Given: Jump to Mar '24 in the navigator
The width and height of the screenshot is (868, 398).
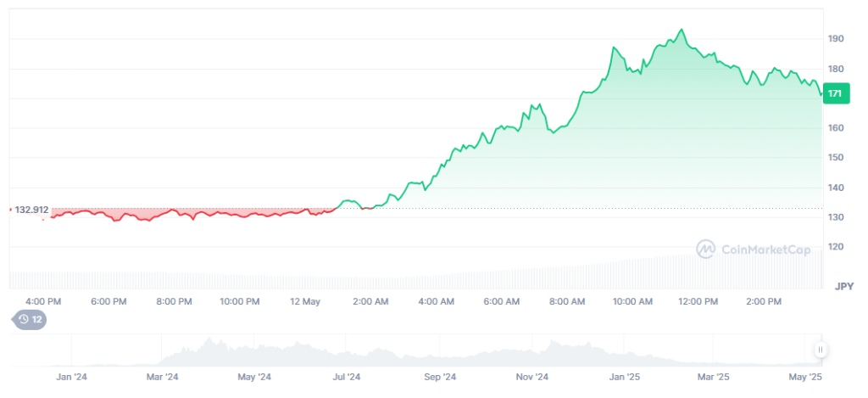Looking at the screenshot, I should [163, 376].
